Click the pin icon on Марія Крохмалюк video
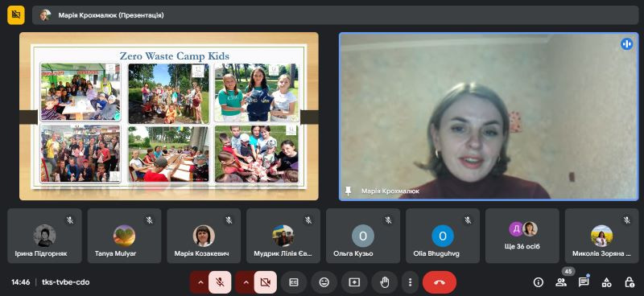 click(x=349, y=191)
